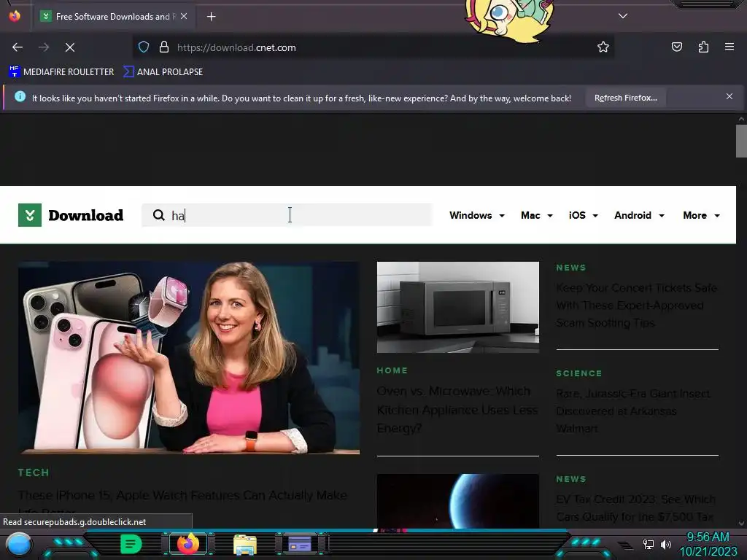Click in the site search field

[287, 215]
